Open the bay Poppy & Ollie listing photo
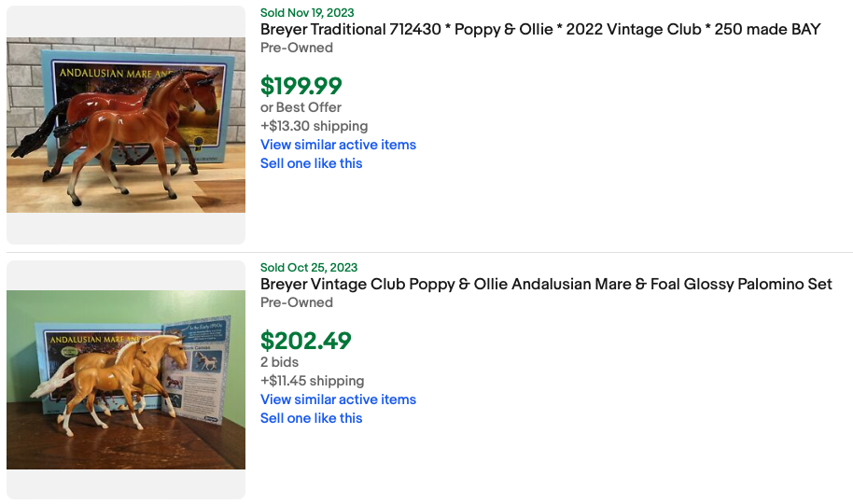853x504 pixels. click(126, 125)
